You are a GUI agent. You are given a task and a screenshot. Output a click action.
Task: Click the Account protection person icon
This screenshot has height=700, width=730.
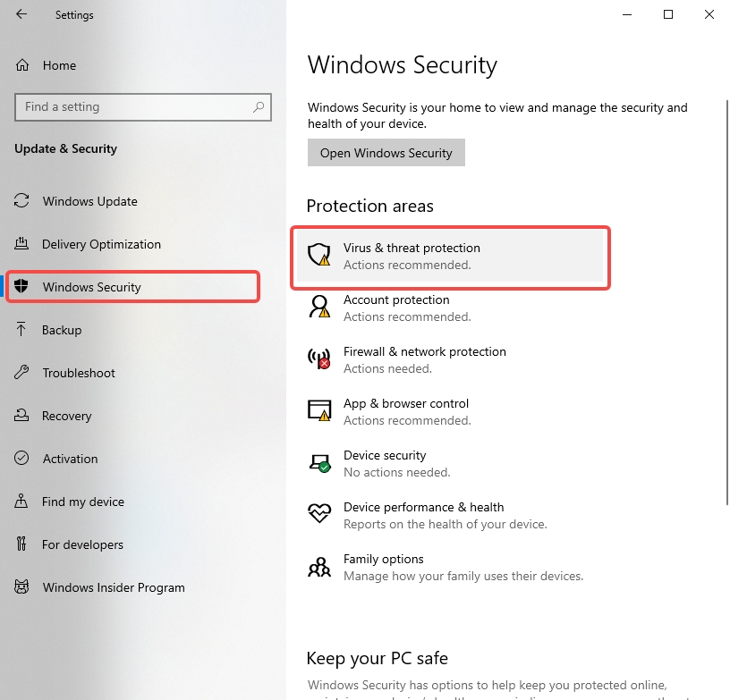click(319, 307)
